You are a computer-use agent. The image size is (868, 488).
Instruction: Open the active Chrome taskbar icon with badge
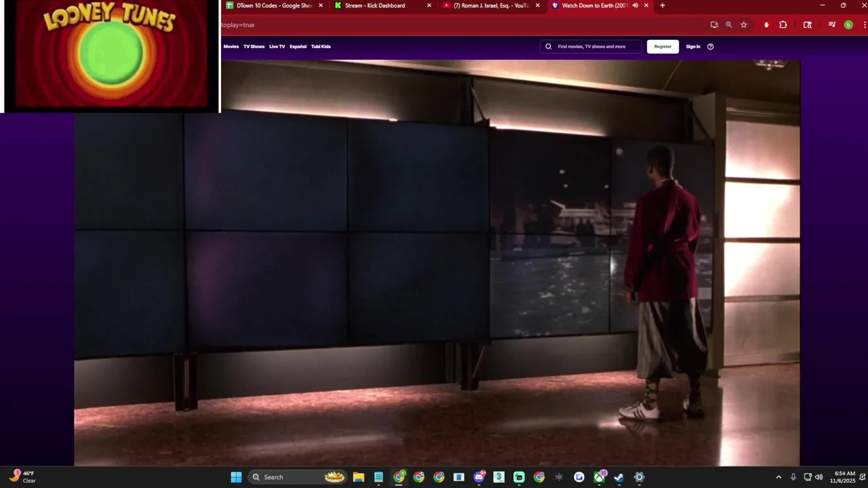click(399, 477)
